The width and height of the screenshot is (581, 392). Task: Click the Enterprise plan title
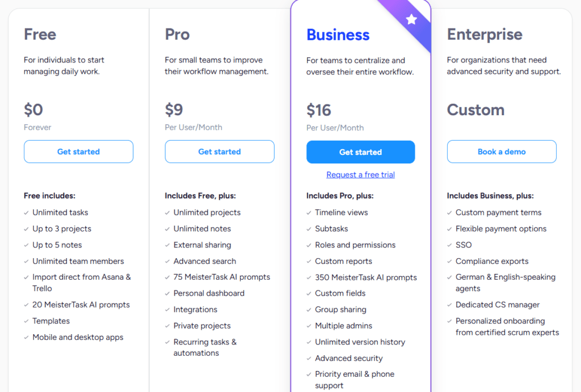[x=485, y=35]
